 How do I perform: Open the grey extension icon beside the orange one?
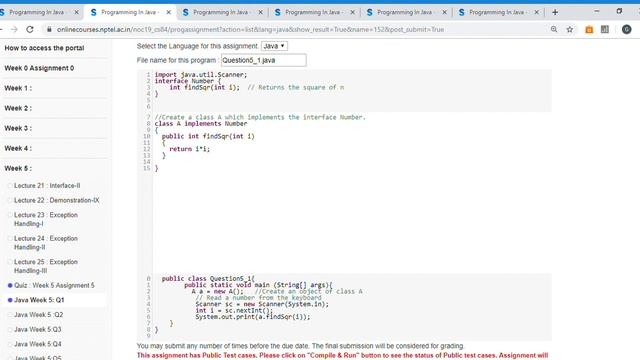pyautogui.click(x=605, y=29)
